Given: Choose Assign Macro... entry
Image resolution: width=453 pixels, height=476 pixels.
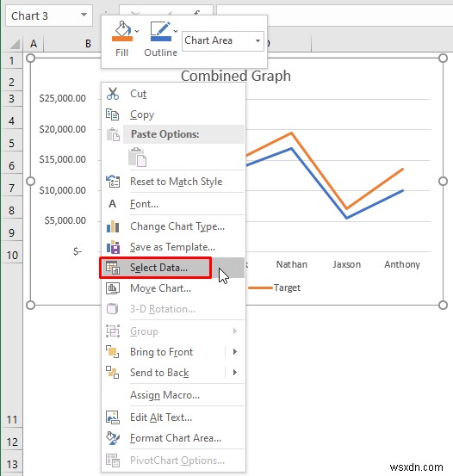Looking at the screenshot, I should [173, 395].
